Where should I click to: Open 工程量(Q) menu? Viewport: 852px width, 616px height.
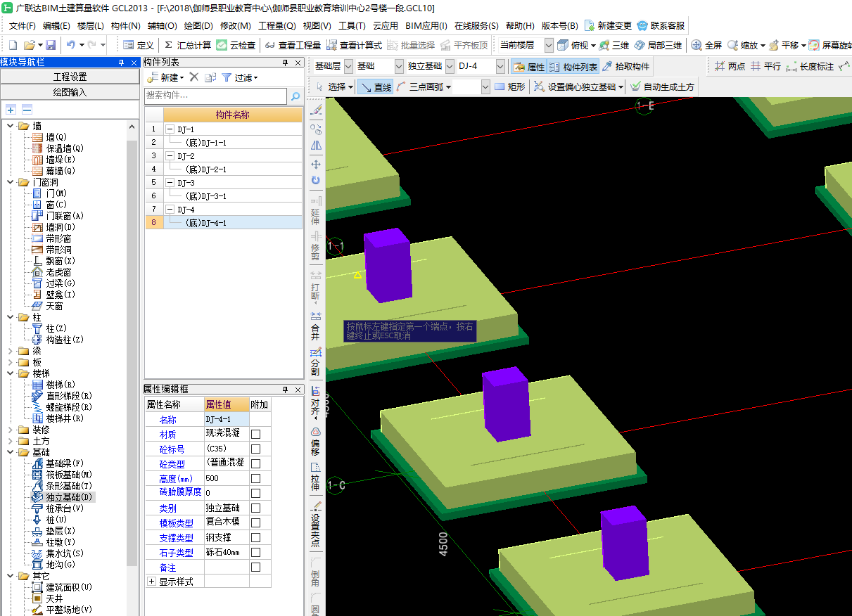pos(277,26)
